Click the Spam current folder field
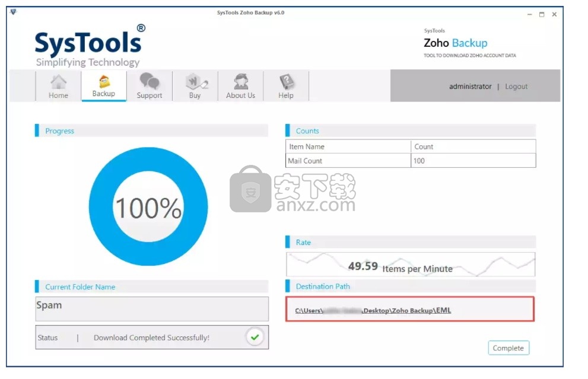This screenshot has height=379, width=588. click(x=152, y=309)
